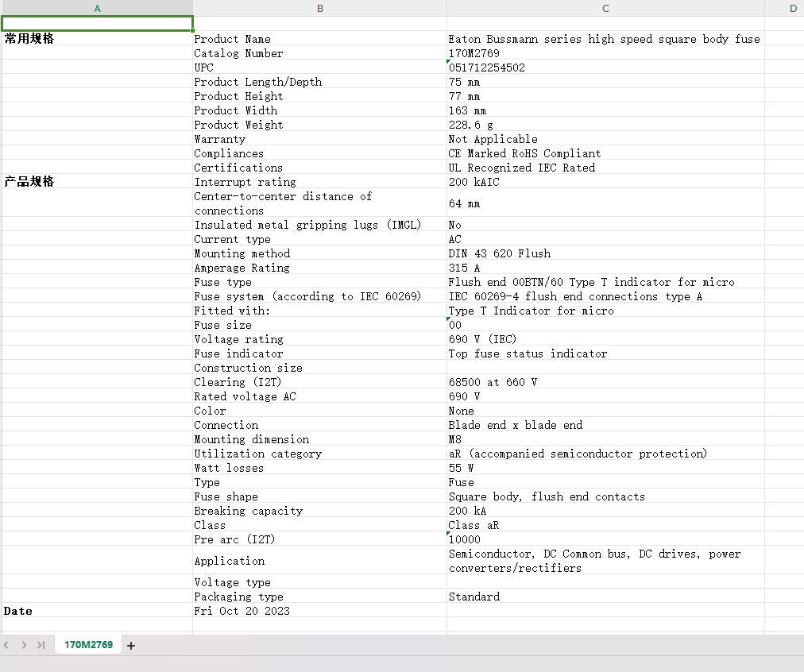Click the 'Standard' packaging value

click(605, 597)
